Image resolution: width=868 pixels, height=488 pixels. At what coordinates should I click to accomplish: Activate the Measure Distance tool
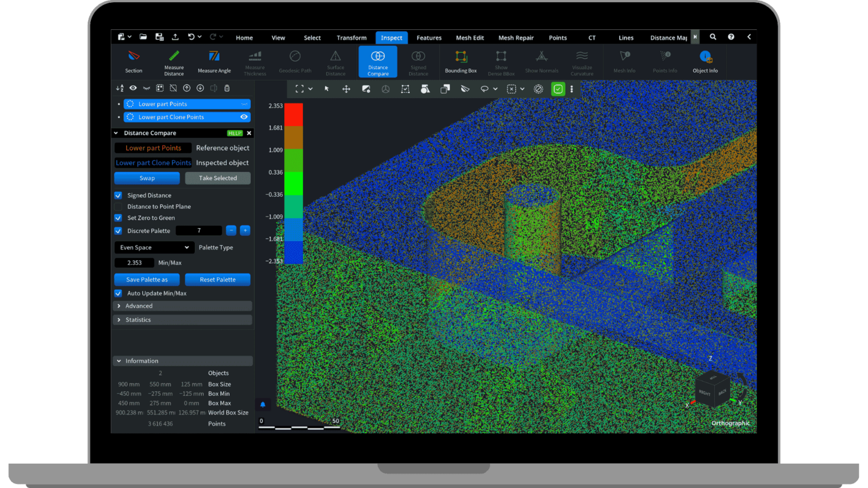tap(174, 56)
